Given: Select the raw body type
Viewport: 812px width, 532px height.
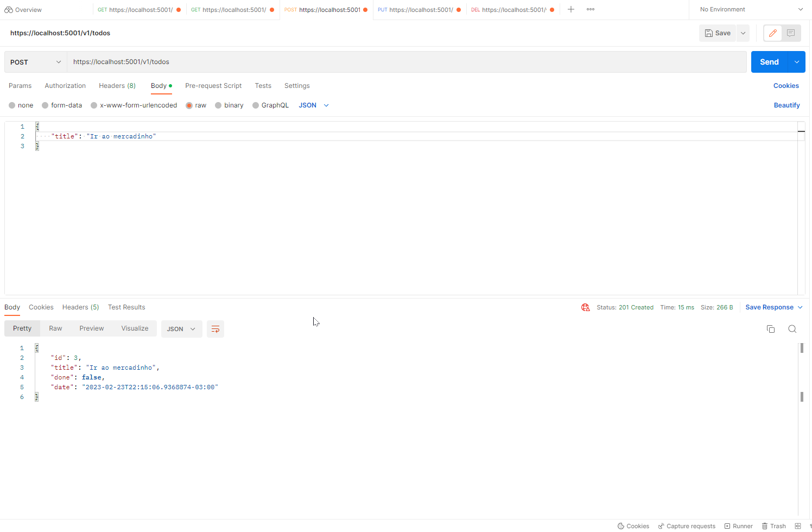Looking at the screenshot, I should tap(196, 105).
